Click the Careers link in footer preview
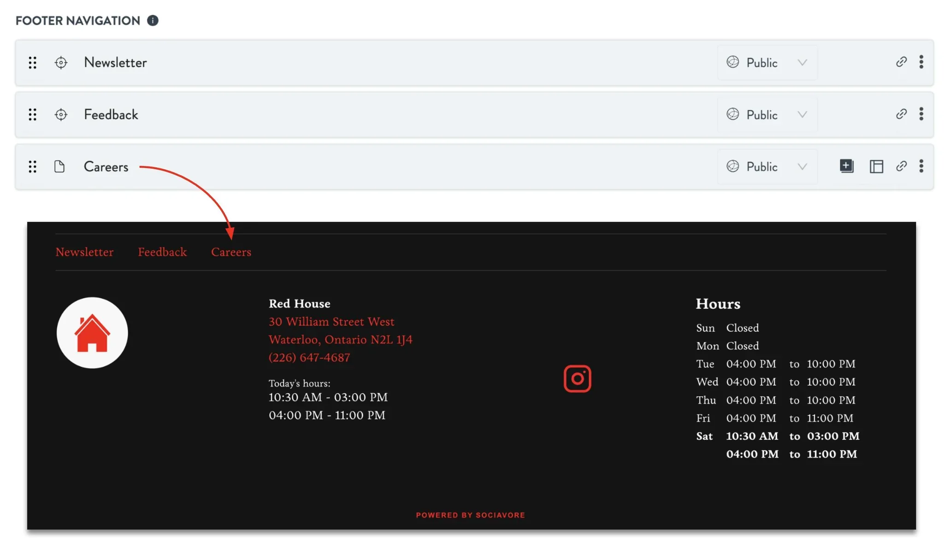 [231, 252]
